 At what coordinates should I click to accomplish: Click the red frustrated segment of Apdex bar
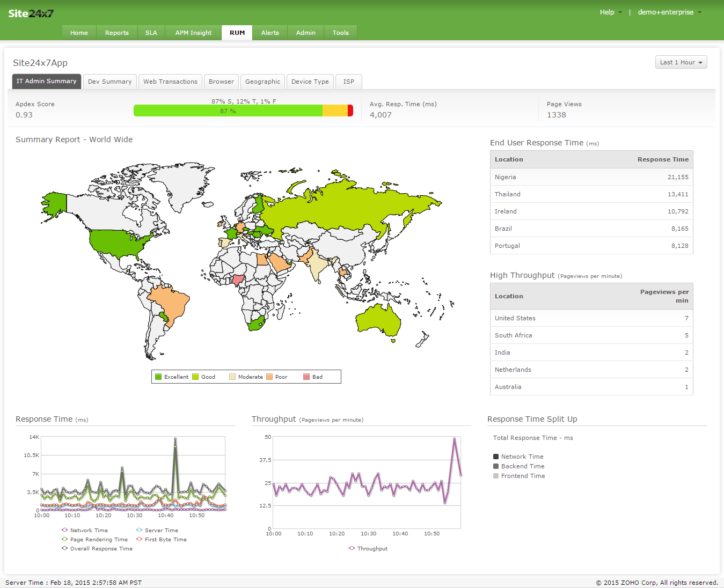point(350,111)
